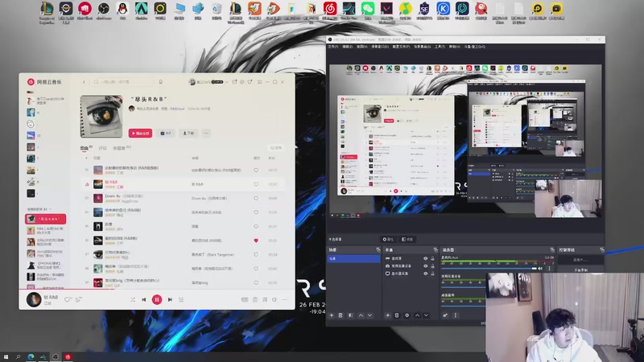Open advanced audio properties in OBS mixer
This screenshot has height=362, width=644.
445,315
